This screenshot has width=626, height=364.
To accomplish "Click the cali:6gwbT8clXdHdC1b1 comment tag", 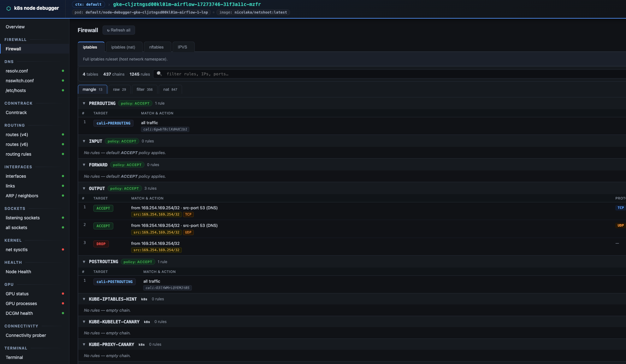I will click(x=165, y=129).
